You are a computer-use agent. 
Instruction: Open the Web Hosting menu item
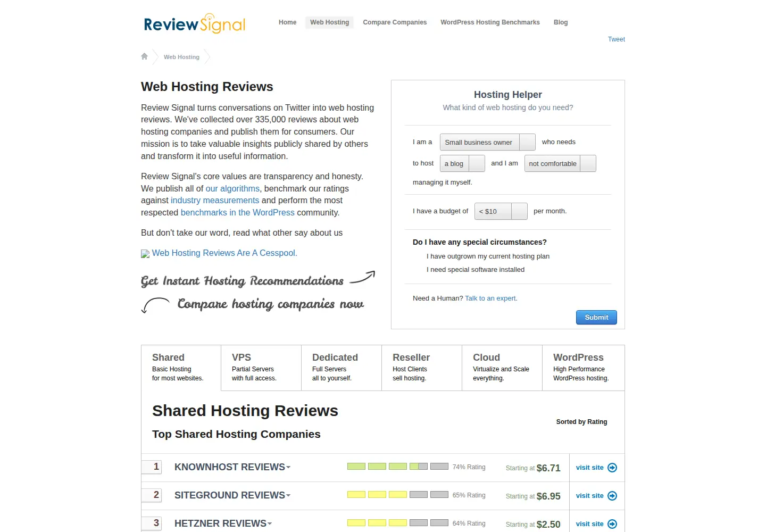click(330, 22)
